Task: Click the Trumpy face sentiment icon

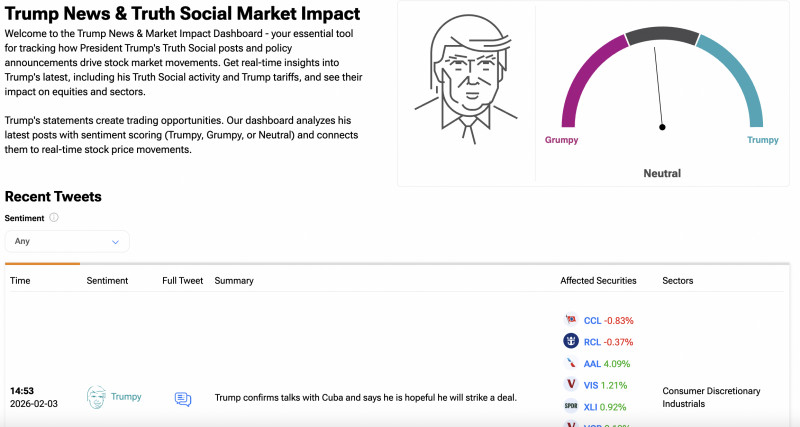Action: pos(96,397)
